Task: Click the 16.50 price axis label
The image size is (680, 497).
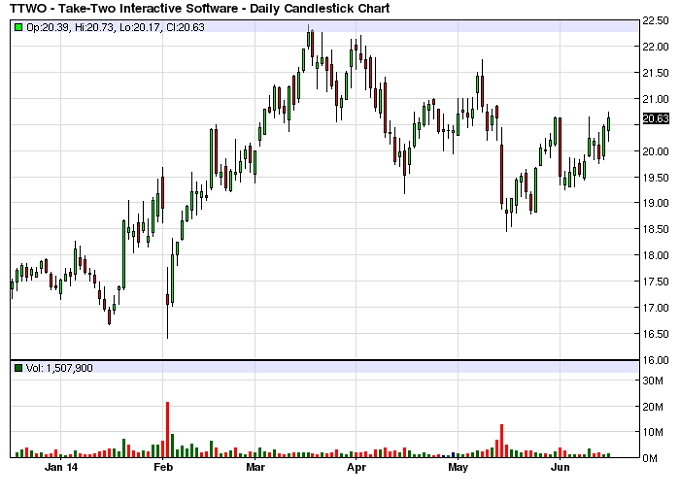Action: click(x=655, y=334)
